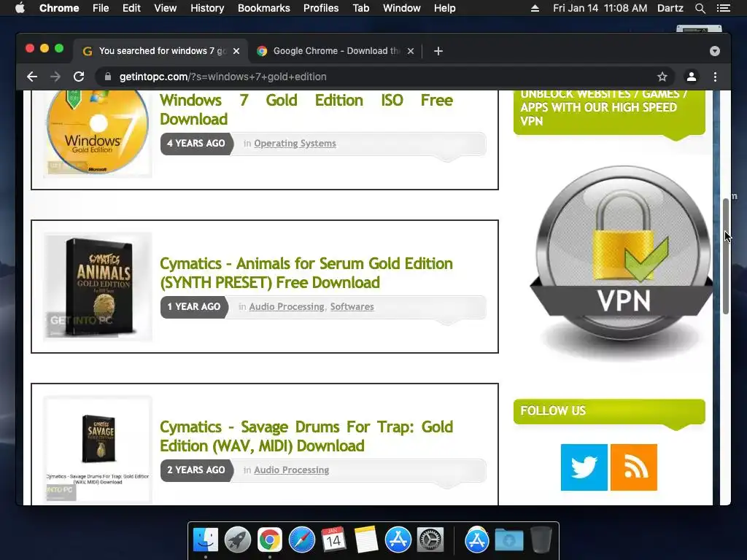View site info via padlock icon
Image resolution: width=747 pixels, height=560 pixels.
[108, 77]
